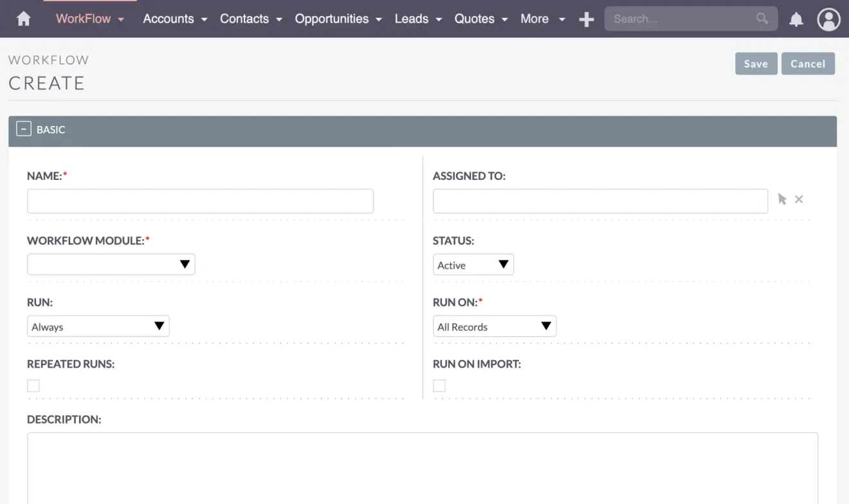Viewport: 849px width, 504px height.
Task: Open the Accounts menu
Action: (x=169, y=19)
